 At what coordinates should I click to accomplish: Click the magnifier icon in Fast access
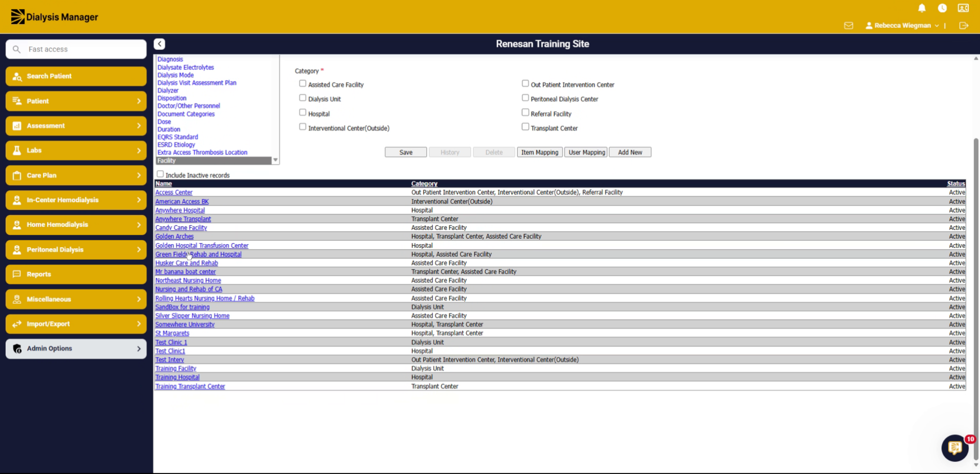(x=16, y=49)
